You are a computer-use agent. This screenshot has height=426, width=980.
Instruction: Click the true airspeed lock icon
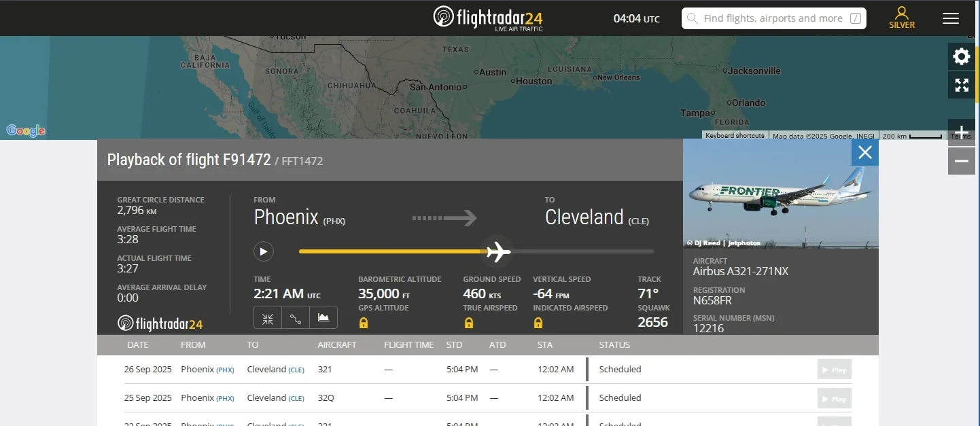(x=468, y=323)
